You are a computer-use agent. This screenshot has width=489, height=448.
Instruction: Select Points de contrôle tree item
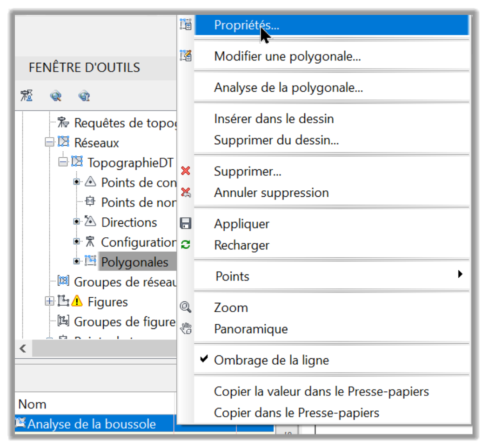point(139,183)
